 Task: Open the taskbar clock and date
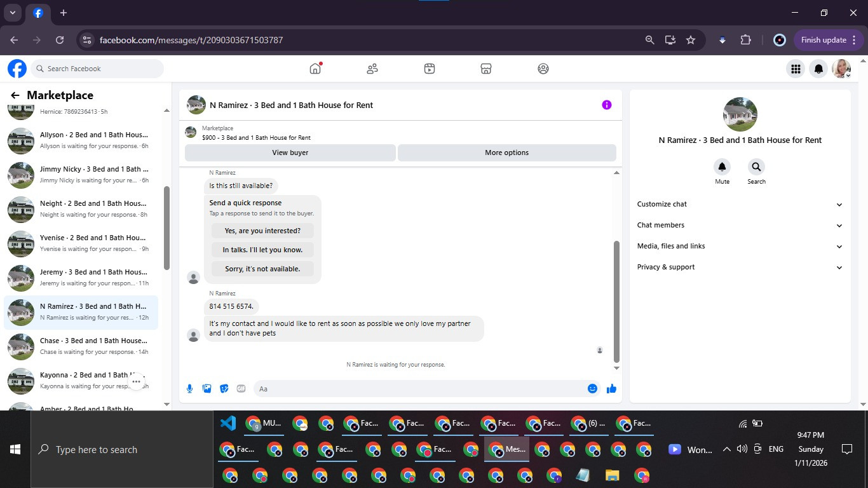pos(811,449)
